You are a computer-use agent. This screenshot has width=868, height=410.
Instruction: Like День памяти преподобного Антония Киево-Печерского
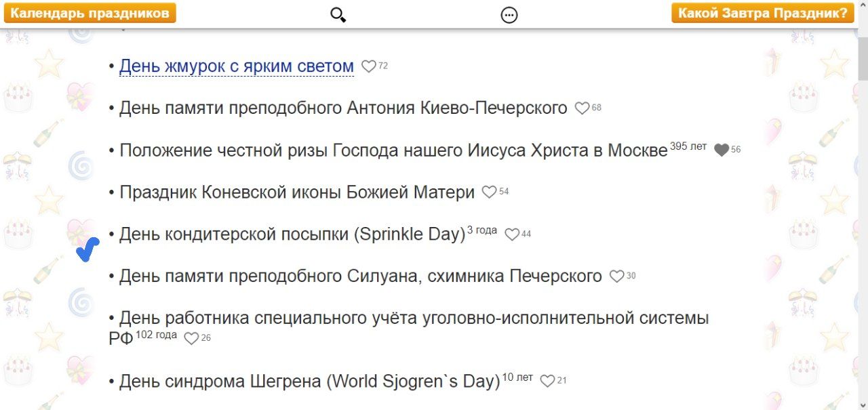582,108
